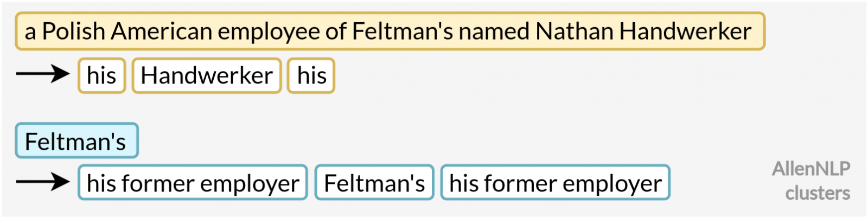Click the first 'his former employer' chip
This screenshot has height=223, width=868.
(193, 183)
